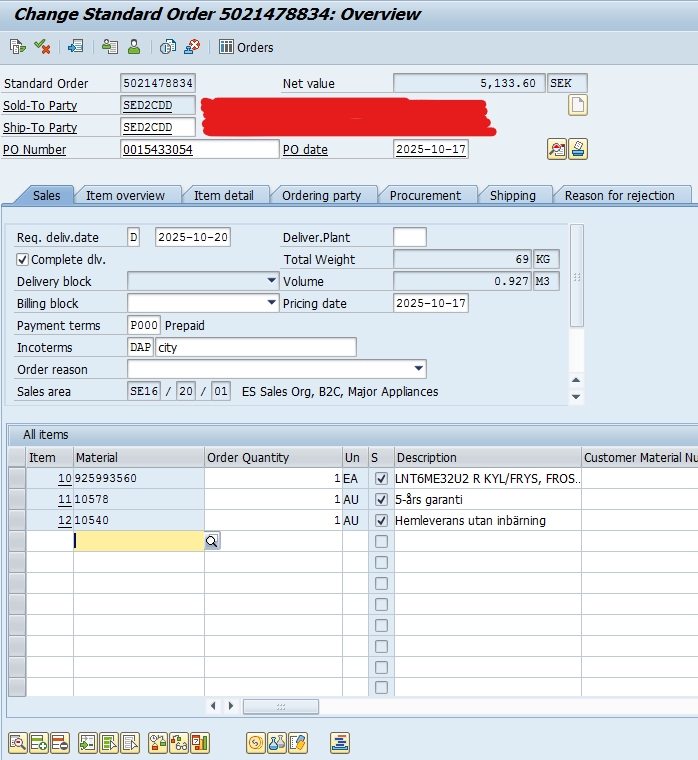This screenshot has height=760, width=698.
Task: Click the status overview check-and-cross icon
Action: (42, 47)
